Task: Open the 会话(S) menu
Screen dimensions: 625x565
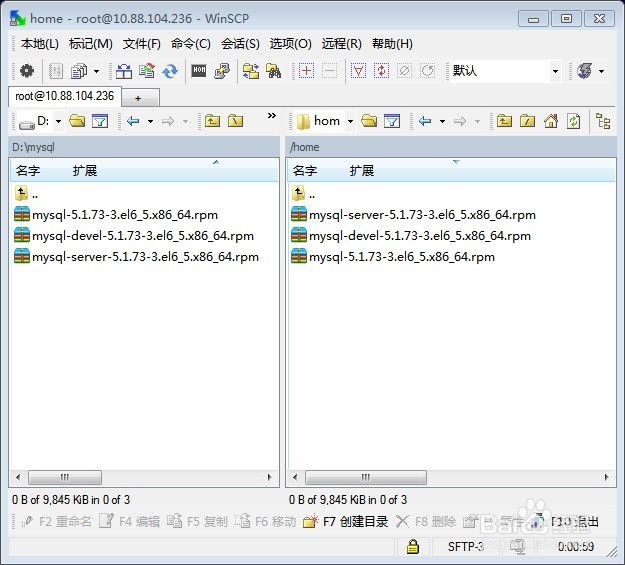Action: point(240,43)
